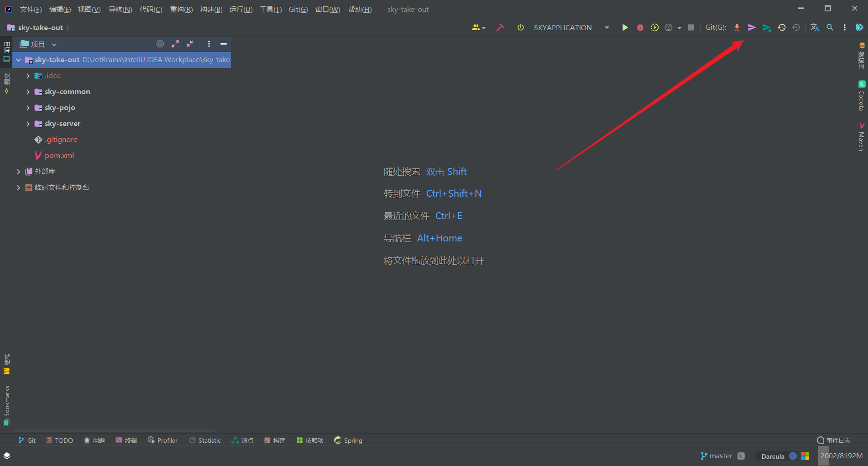Select opened file locate target icon

pos(160,44)
